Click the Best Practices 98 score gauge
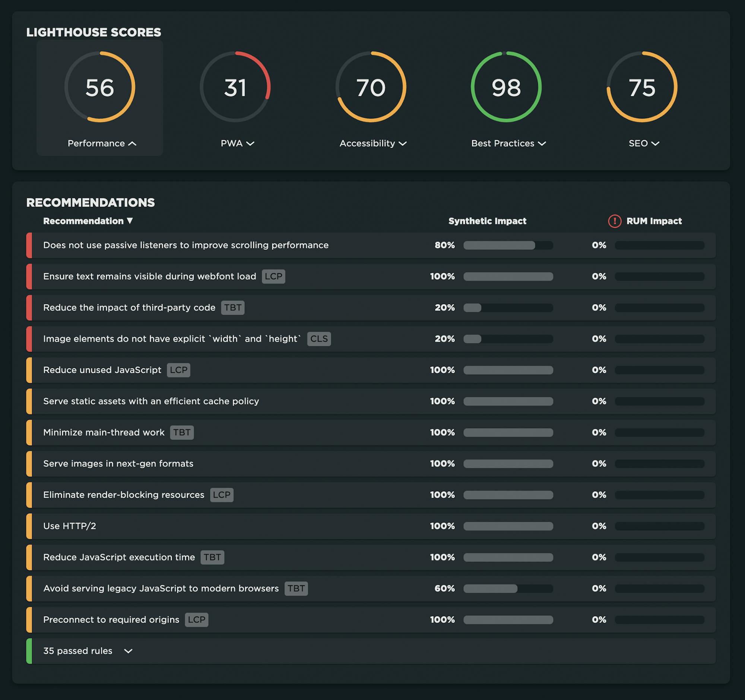This screenshot has width=745, height=700. click(506, 87)
